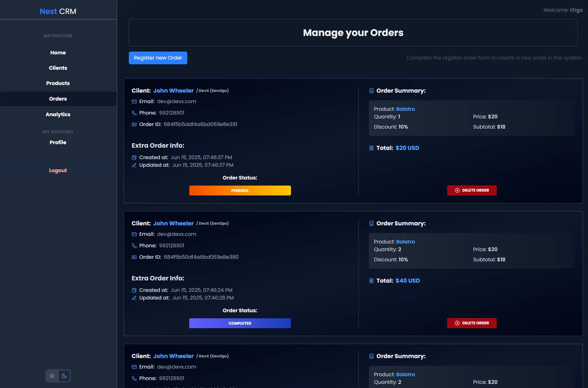
Task: Click the email envelope icon in first order
Action: [x=134, y=102]
